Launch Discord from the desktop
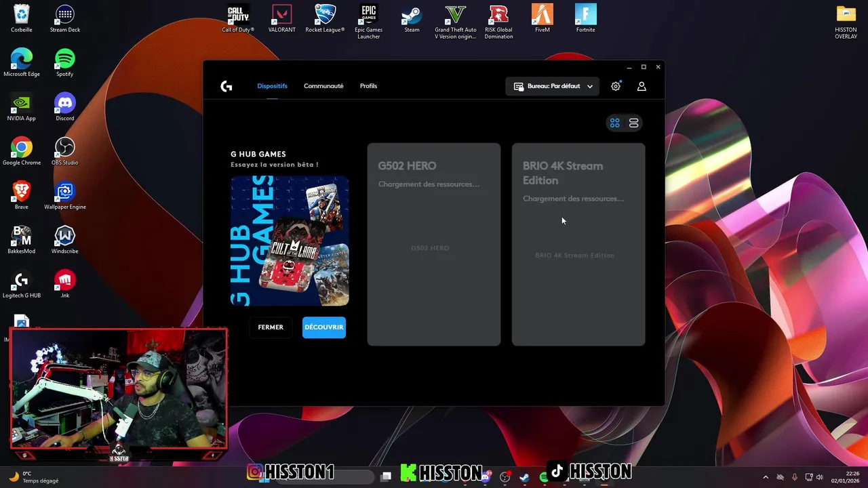 (x=65, y=106)
